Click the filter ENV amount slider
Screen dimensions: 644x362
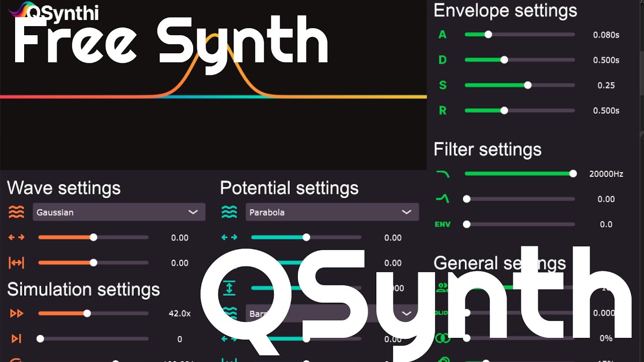pyautogui.click(x=520, y=224)
